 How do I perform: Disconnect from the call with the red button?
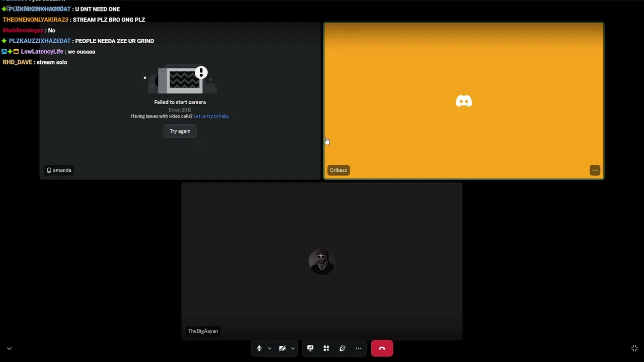382,348
